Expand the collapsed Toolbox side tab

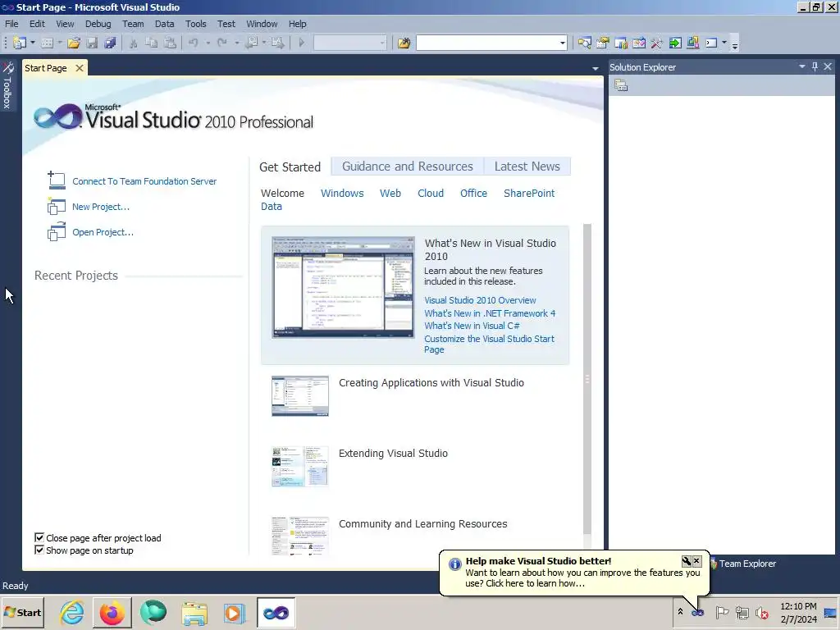click(x=7, y=85)
